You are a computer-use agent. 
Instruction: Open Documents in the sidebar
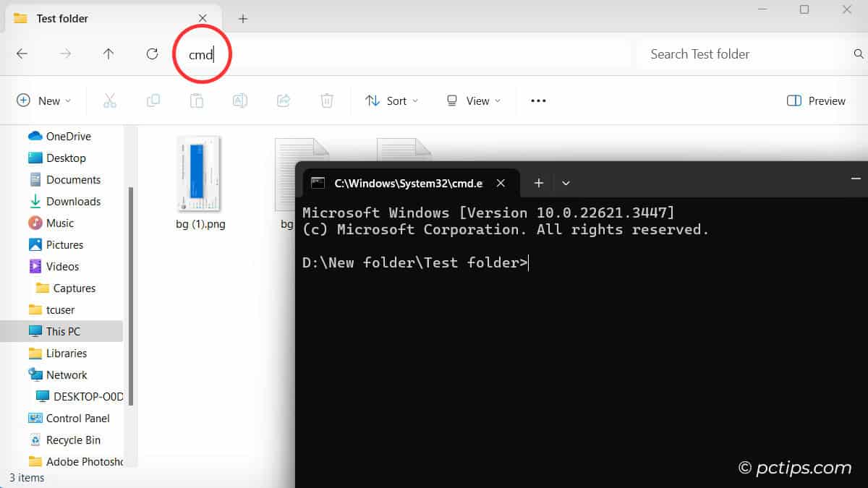pyautogui.click(x=73, y=179)
